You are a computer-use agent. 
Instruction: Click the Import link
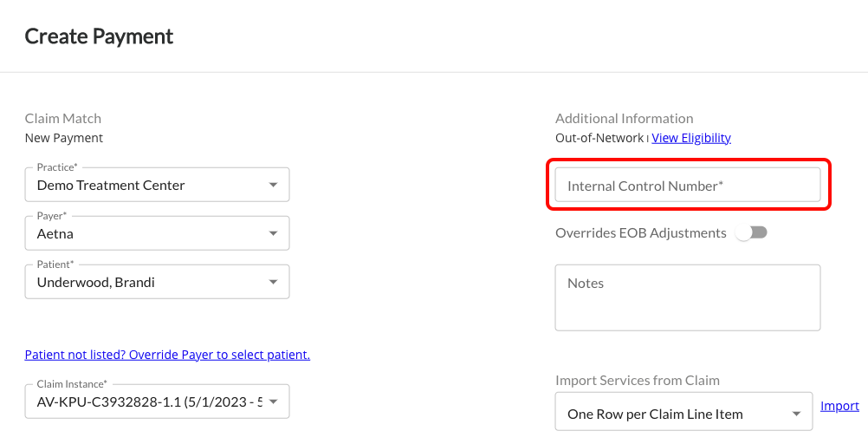point(839,406)
